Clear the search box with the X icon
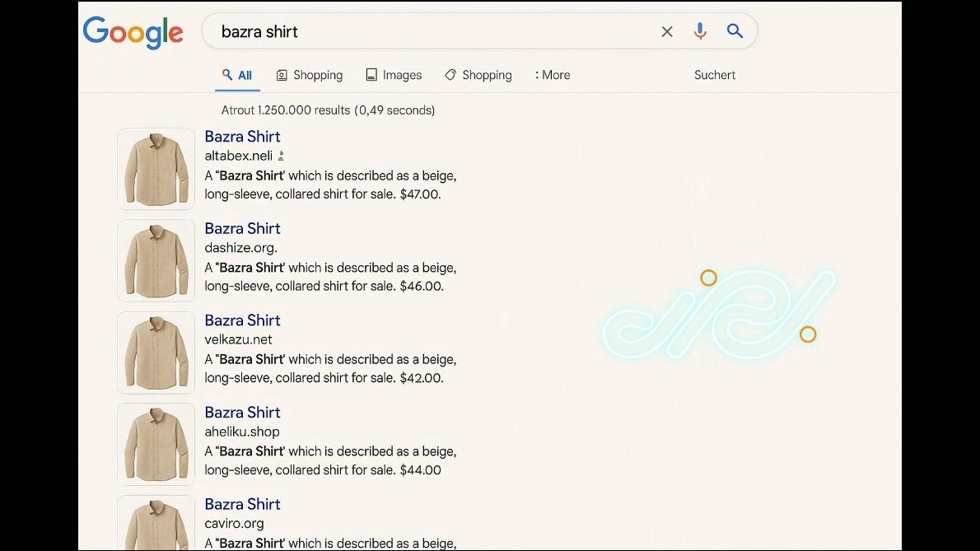Image resolution: width=980 pixels, height=551 pixels. pos(667,32)
